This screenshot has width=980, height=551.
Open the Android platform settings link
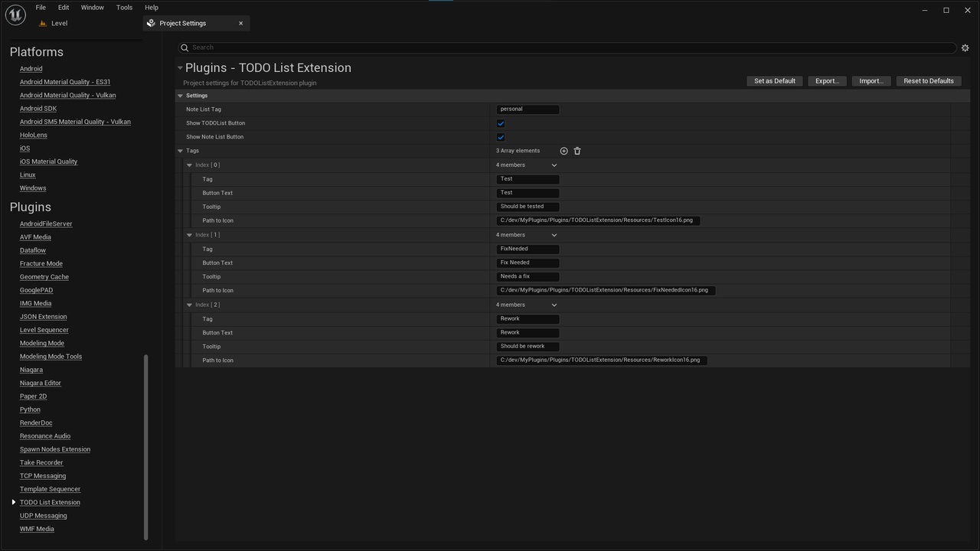(31, 69)
